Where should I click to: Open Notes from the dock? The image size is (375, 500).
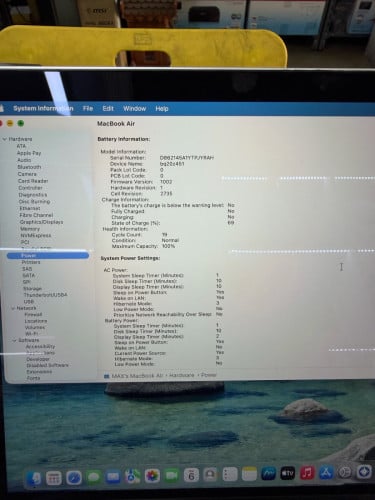[x=249, y=474]
